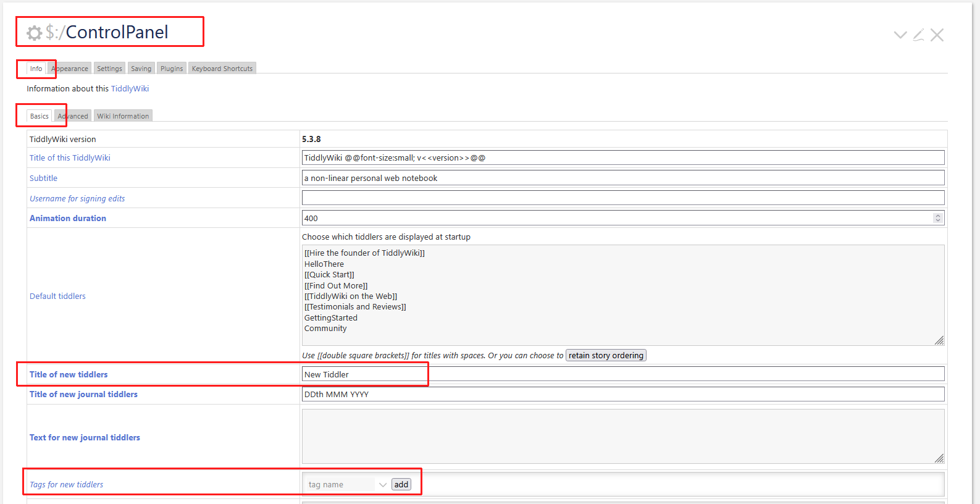
Task: Adjust the Animation duration stepper arrows
Action: pos(937,218)
